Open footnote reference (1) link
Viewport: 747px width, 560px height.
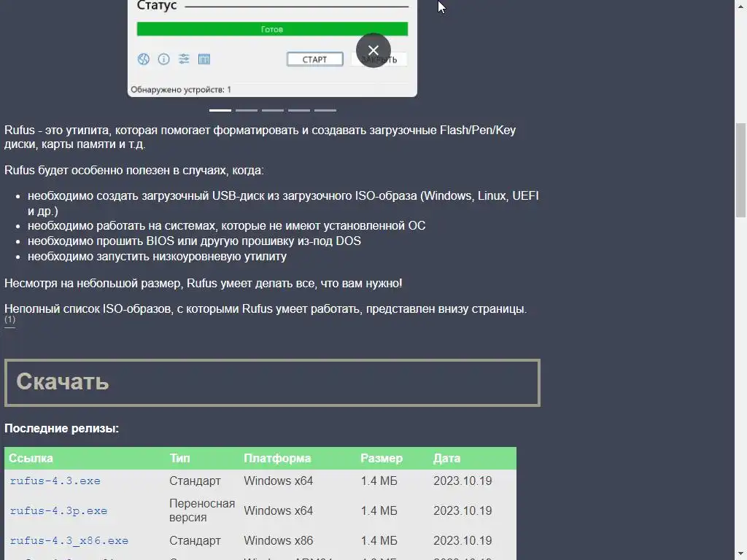tap(10, 319)
